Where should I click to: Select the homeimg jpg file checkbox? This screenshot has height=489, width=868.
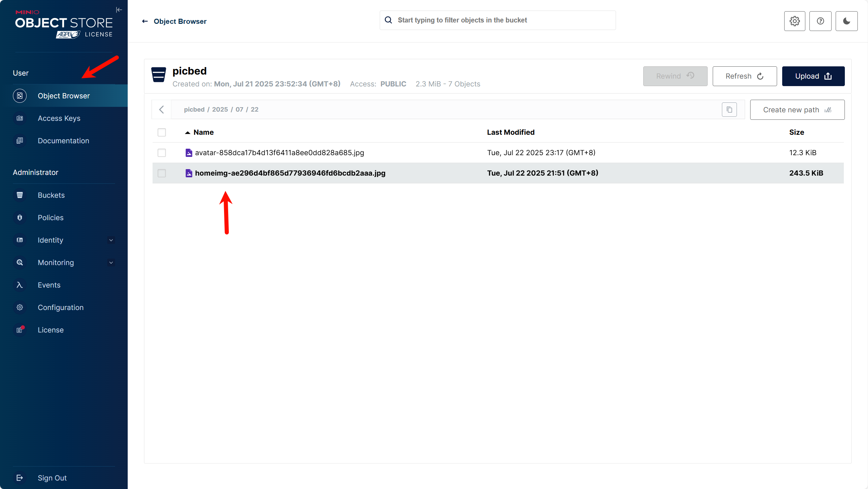pos(162,173)
